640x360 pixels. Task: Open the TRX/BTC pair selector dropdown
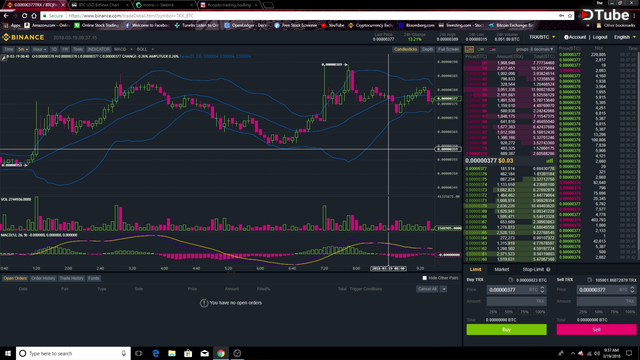542,37
